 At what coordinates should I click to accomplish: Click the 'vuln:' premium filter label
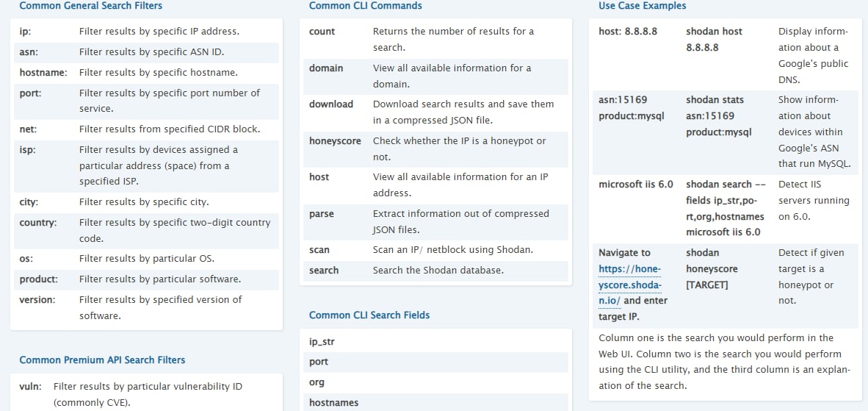click(30, 387)
